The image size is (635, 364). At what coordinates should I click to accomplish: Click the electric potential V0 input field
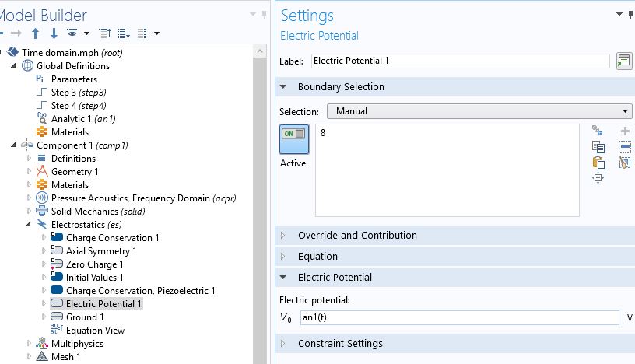coord(459,317)
